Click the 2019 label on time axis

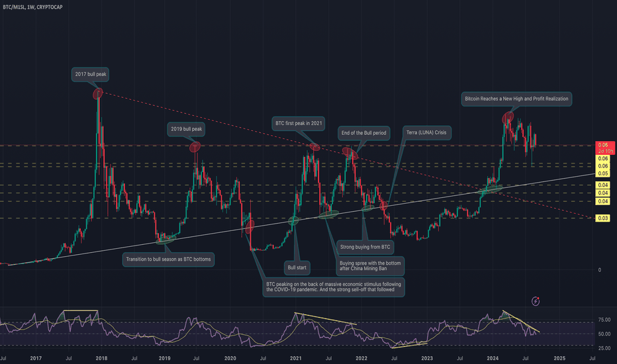[164, 359]
